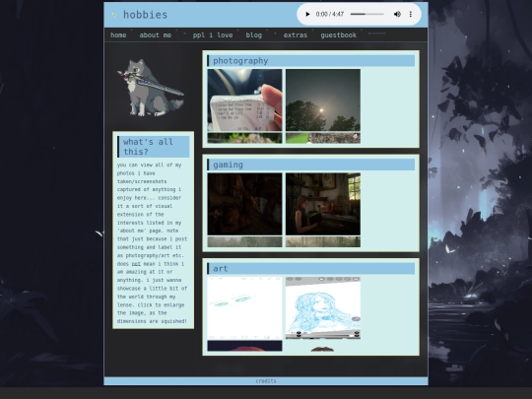
Task: Open audio player more options menu
Action: (x=411, y=14)
